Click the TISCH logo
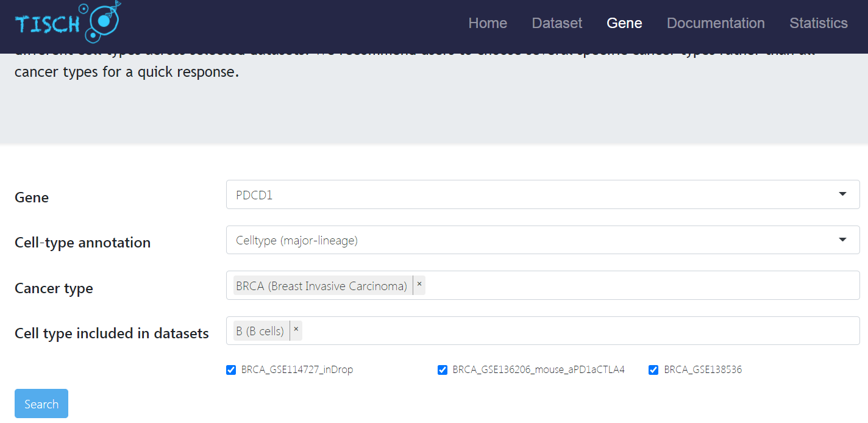The height and width of the screenshot is (423, 868). [x=68, y=22]
